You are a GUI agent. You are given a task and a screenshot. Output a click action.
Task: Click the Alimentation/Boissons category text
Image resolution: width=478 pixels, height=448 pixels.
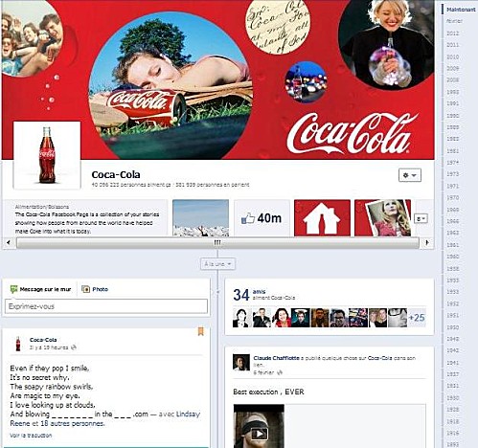[x=42, y=207]
